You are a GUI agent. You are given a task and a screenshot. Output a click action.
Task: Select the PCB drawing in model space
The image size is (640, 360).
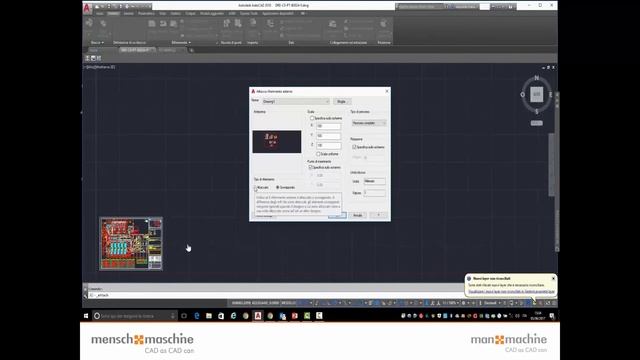[131, 244]
